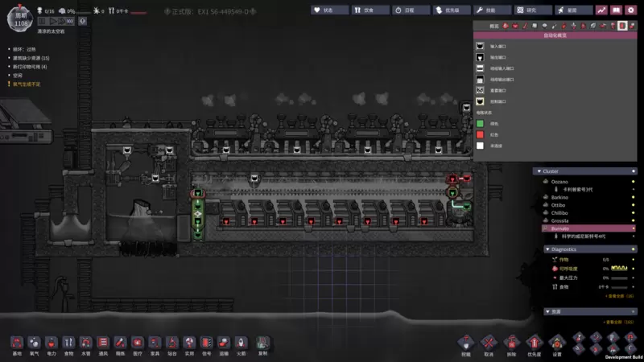644x362 pixels.
Task: Click the 最大压力 diagnostics row
Action: pyautogui.click(x=592, y=278)
